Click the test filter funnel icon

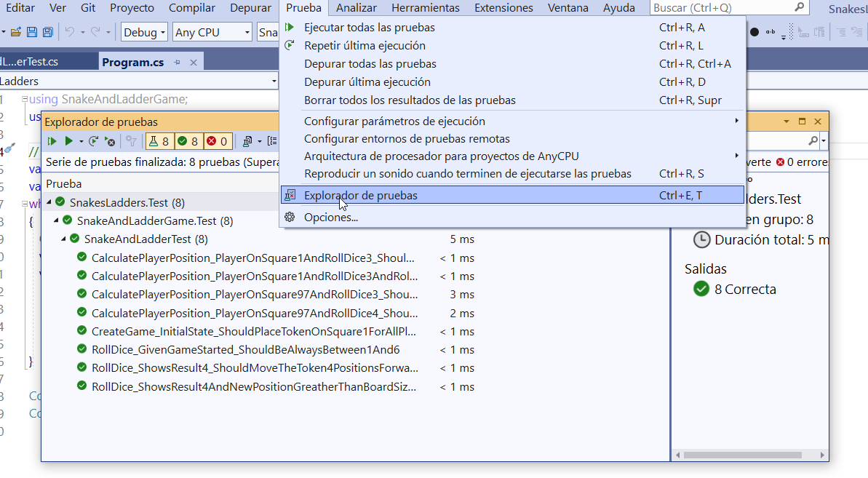click(131, 142)
